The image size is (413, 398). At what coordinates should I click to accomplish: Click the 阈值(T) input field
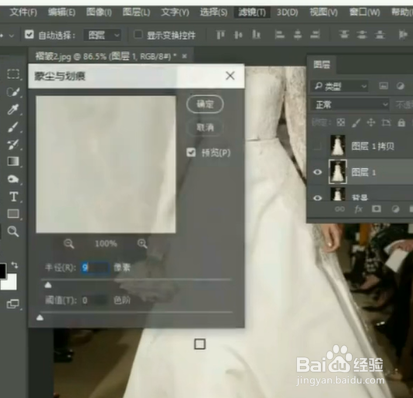pyautogui.click(x=95, y=300)
